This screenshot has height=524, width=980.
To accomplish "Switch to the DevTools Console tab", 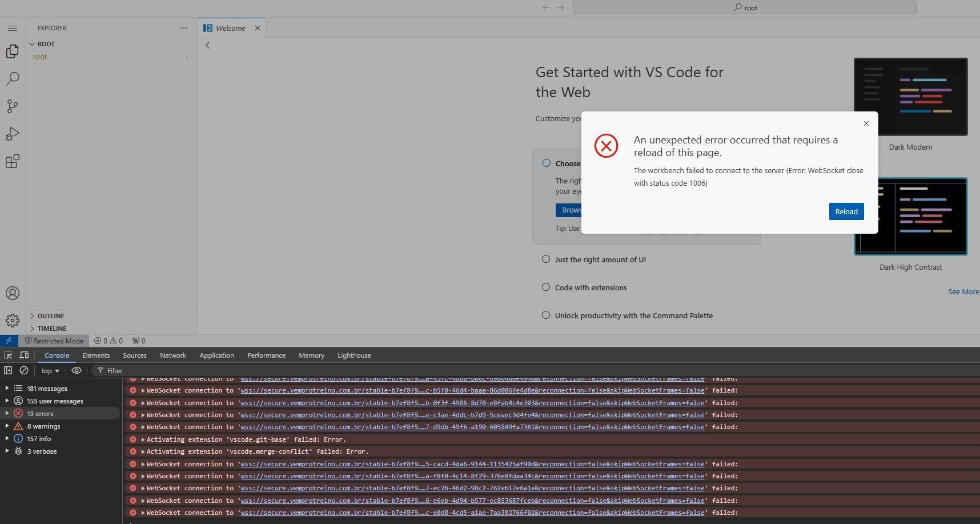I will (x=57, y=355).
